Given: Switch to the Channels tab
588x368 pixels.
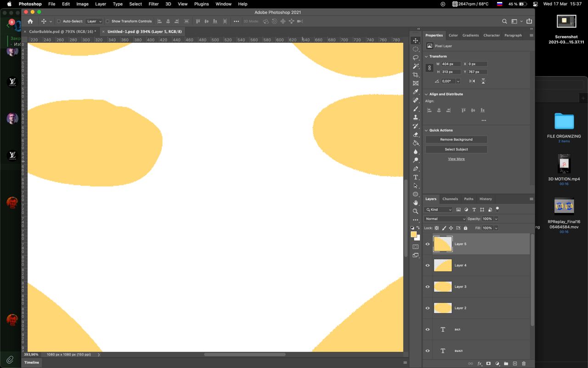Looking at the screenshot, I should [x=450, y=199].
